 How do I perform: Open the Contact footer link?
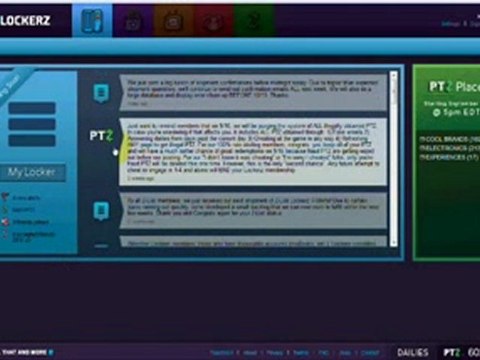pyautogui.click(x=370, y=353)
